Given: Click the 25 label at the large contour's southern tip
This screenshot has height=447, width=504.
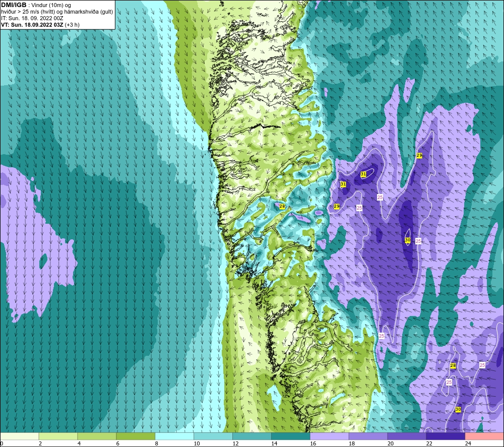Looking at the screenshot, I should click(381, 336).
